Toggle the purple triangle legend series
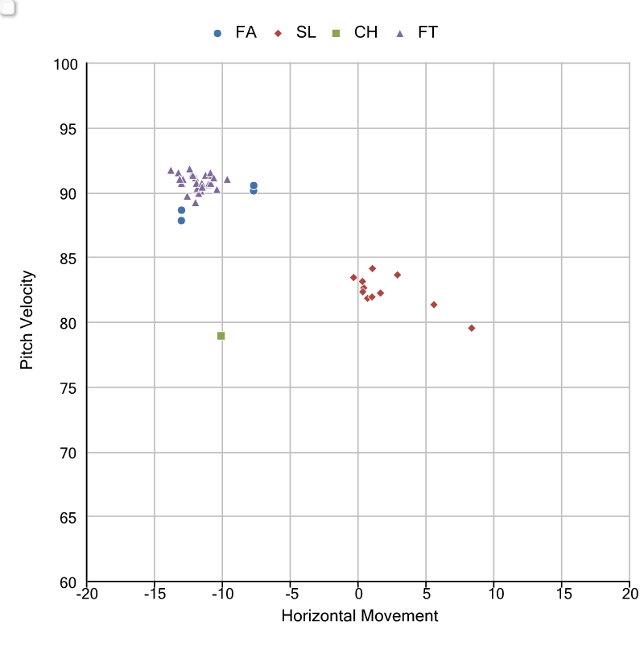This screenshot has width=644, height=646. click(x=400, y=33)
